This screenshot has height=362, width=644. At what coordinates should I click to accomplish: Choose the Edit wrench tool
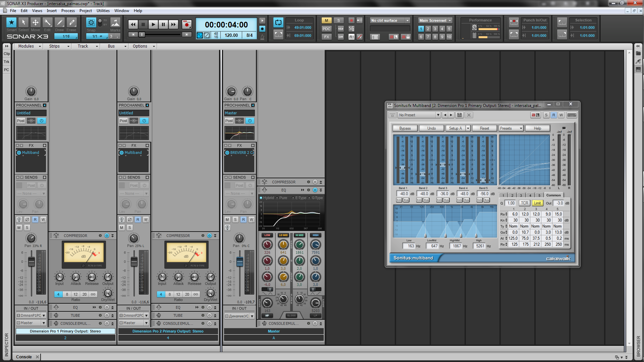coord(47,23)
